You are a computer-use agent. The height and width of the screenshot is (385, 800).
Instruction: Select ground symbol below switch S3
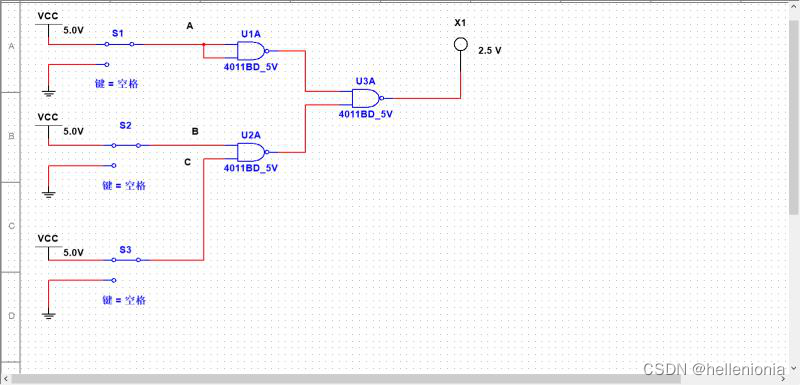point(49,315)
